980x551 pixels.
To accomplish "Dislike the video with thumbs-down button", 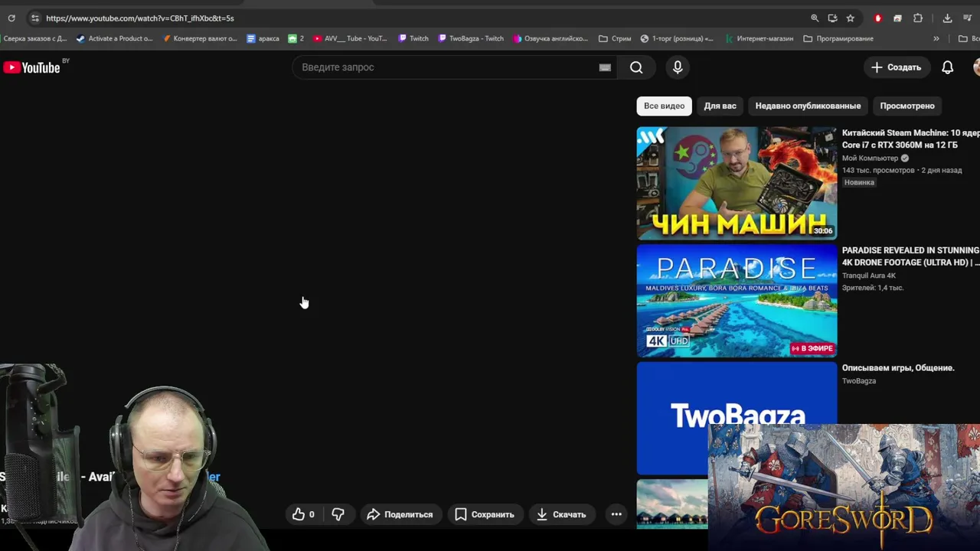I will 338,514.
